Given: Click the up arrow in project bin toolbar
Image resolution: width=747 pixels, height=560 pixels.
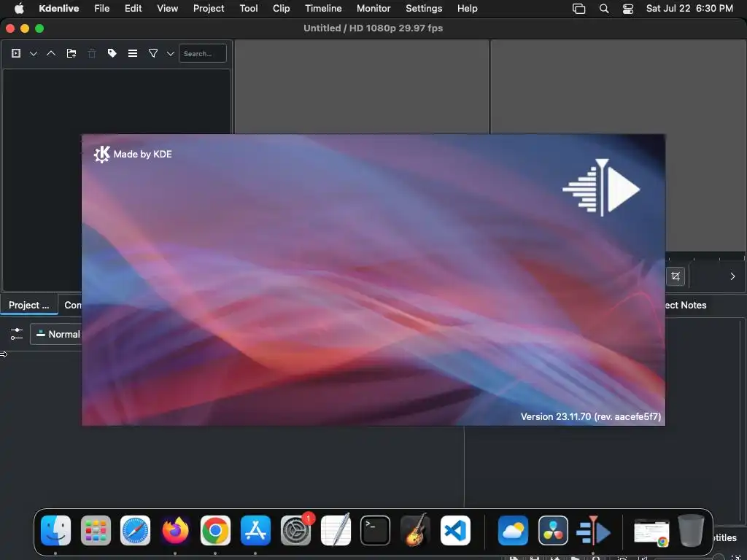Looking at the screenshot, I should click(x=51, y=53).
